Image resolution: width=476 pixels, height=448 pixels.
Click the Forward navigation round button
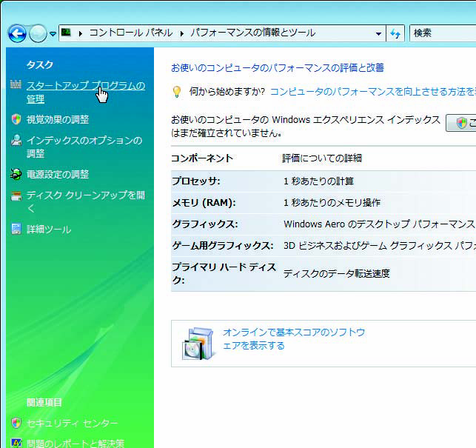[x=38, y=33]
